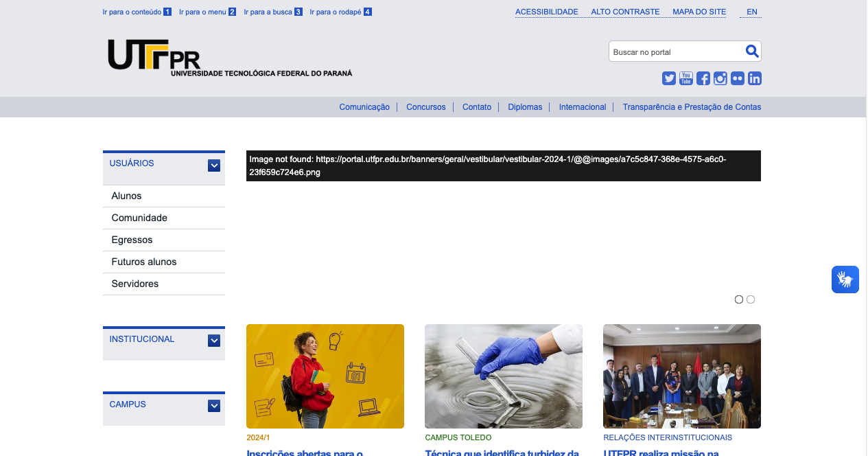Click Ir para o menu shortcut
Viewport: 868px width, 456px height.
click(207, 12)
